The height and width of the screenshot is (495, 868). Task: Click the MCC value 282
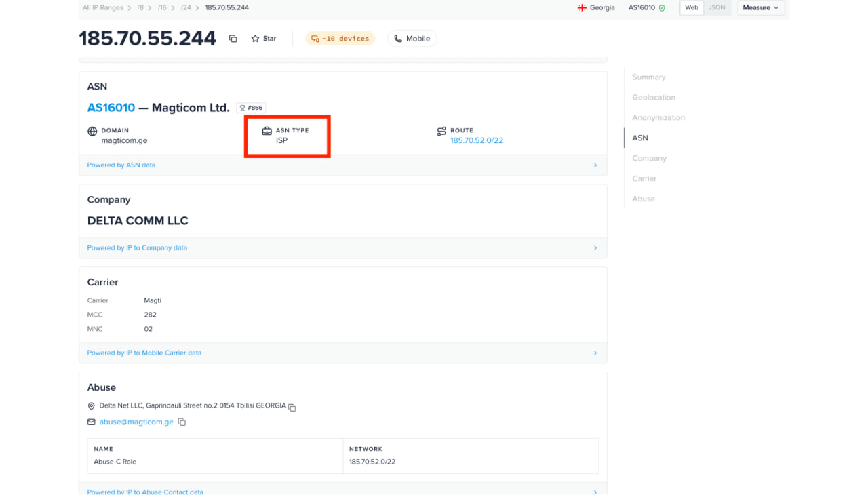click(x=150, y=315)
